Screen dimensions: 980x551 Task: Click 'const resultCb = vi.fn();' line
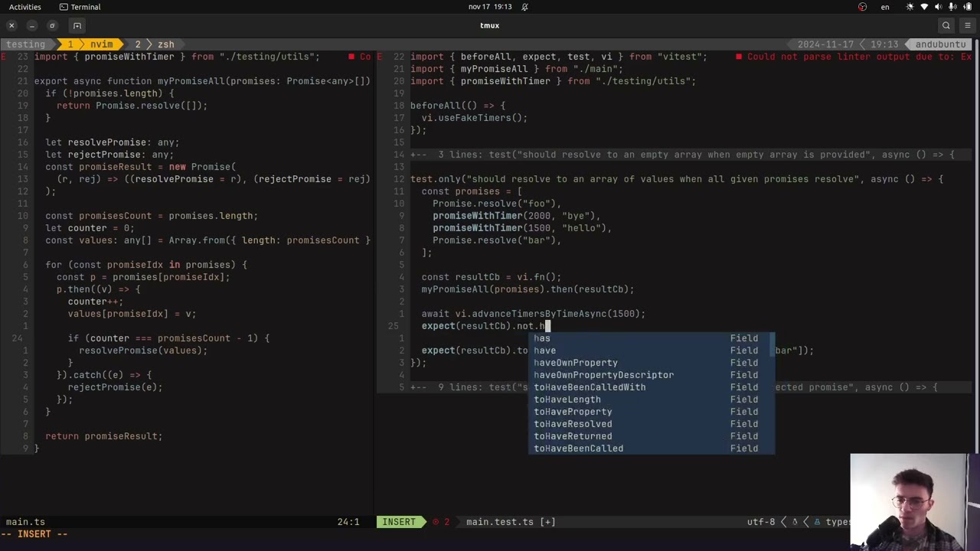click(492, 277)
